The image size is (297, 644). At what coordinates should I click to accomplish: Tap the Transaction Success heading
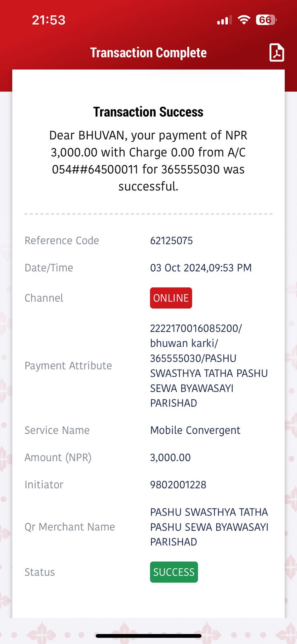pos(148,112)
